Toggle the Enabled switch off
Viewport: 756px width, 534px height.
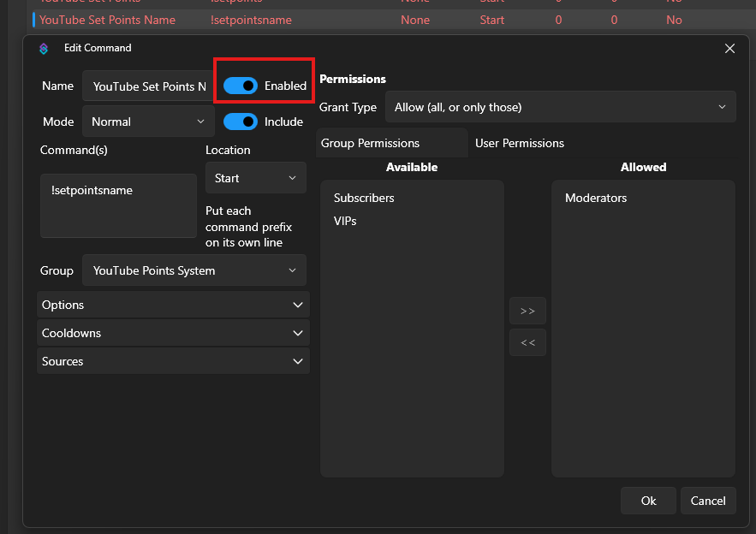[241, 86]
